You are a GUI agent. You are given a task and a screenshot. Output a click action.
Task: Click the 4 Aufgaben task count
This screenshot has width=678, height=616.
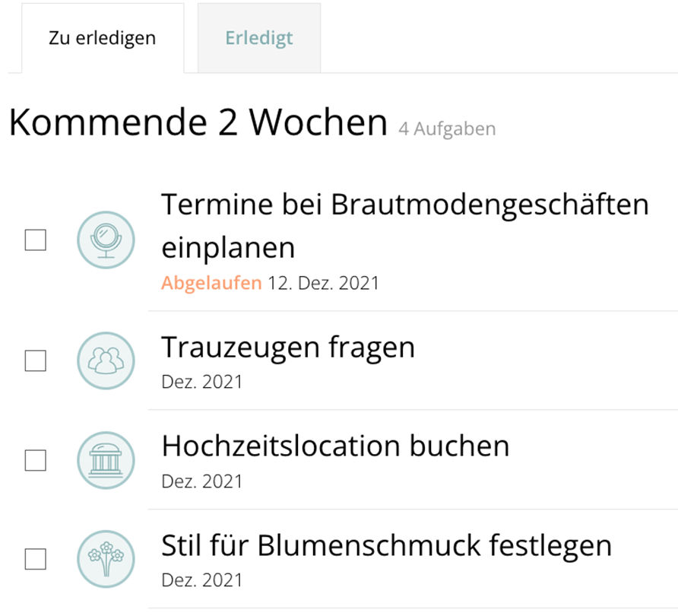coord(447,129)
